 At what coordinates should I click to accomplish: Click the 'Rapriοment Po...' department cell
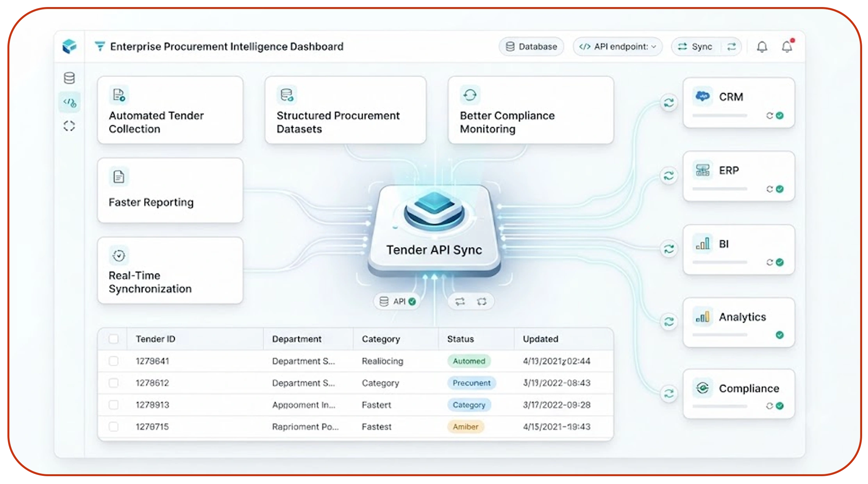(305, 427)
